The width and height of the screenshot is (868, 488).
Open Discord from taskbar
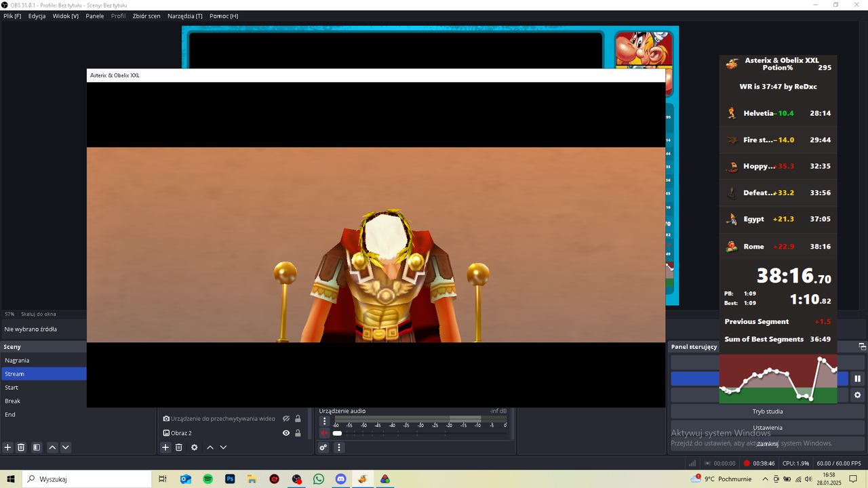pos(341,479)
